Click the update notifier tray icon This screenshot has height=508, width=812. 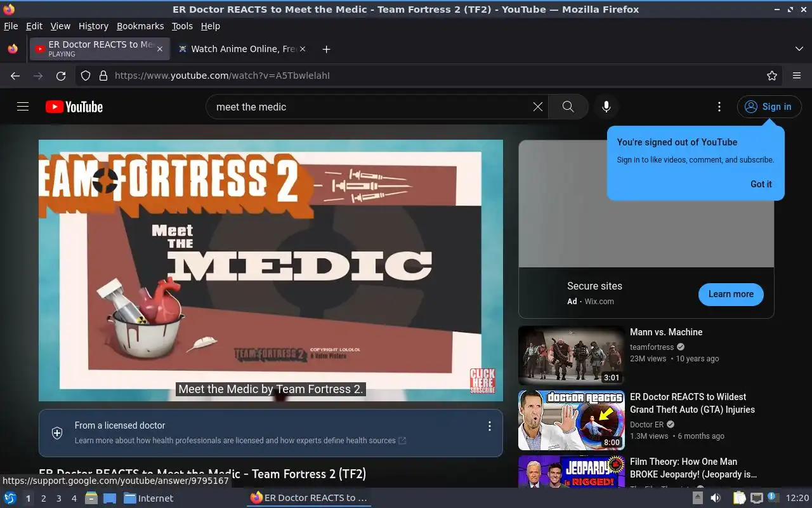pyautogui.click(x=773, y=498)
